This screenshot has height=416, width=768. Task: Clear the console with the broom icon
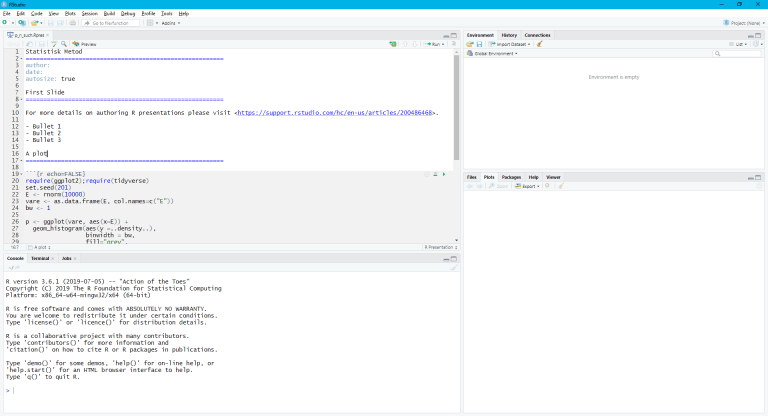point(454,267)
